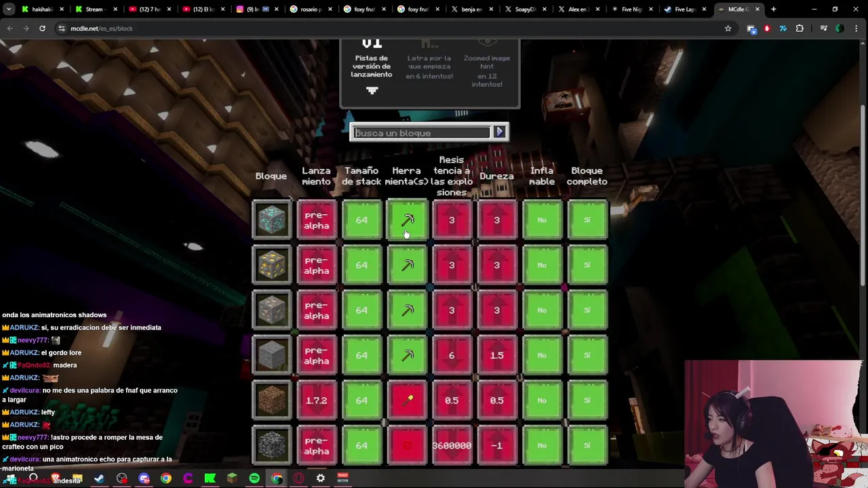The height and width of the screenshot is (488, 868).
Task: Click the pickaxe icon in the gold ore row
Action: click(407, 265)
